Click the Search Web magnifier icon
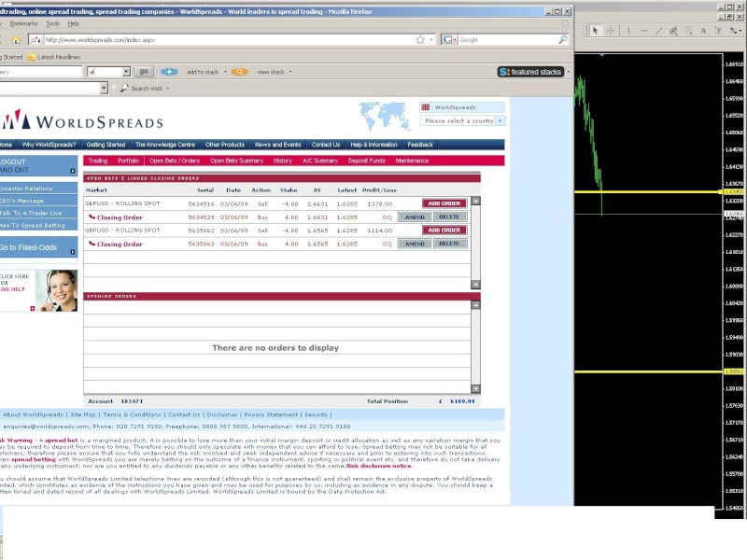 (x=124, y=88)
